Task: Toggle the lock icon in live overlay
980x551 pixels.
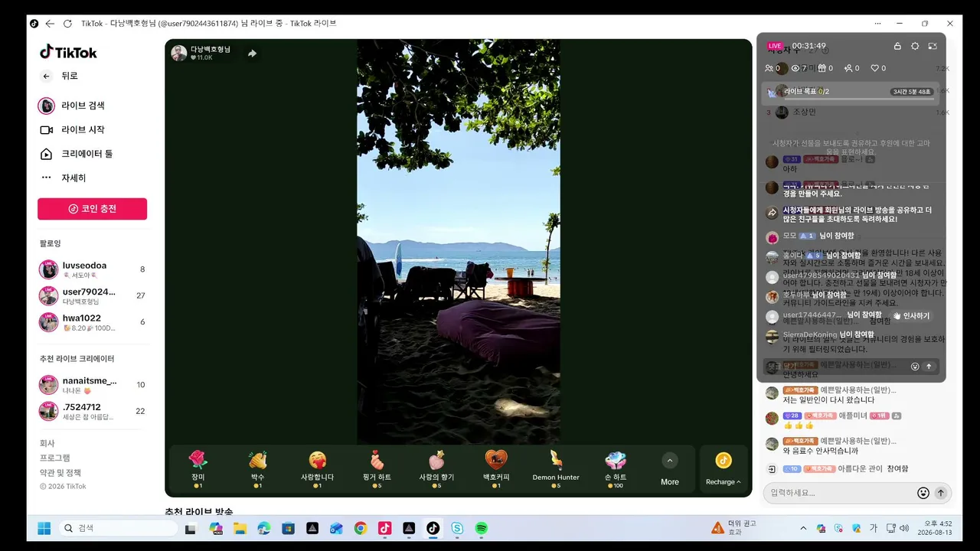Action: (x=897, y=46)
